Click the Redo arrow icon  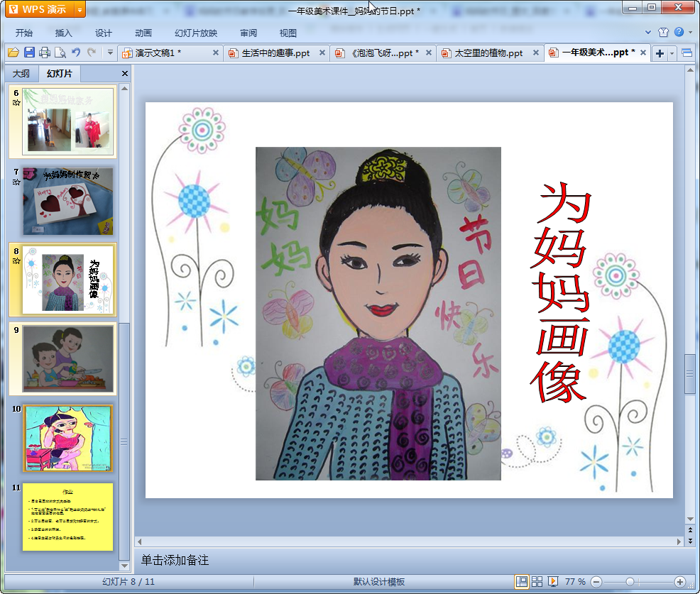[92, 53]
